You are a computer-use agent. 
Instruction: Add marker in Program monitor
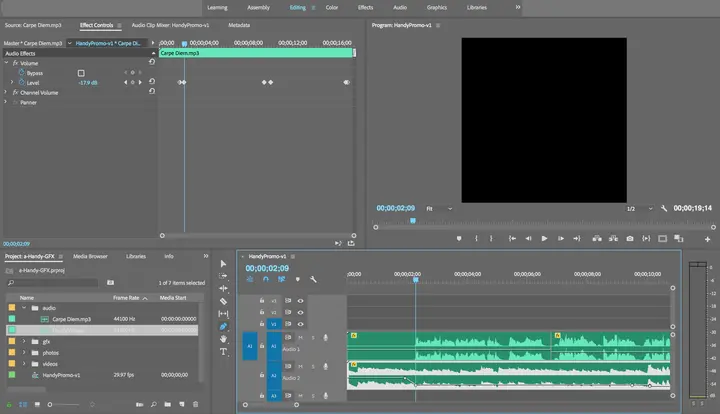pos(459,239)
